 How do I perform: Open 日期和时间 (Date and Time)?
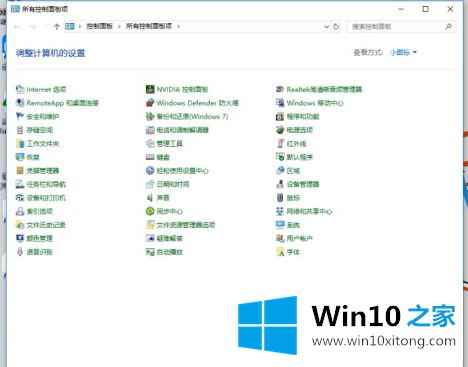[167, 184]
